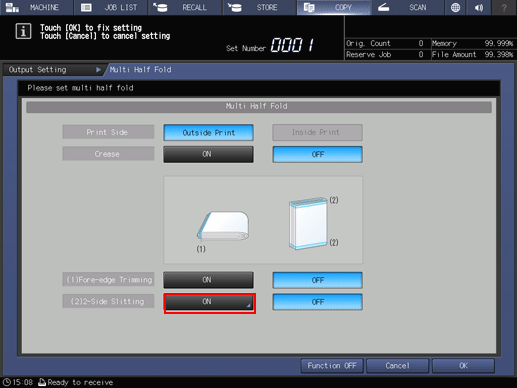Open help with the question mark icon

(x=504, y=7)
